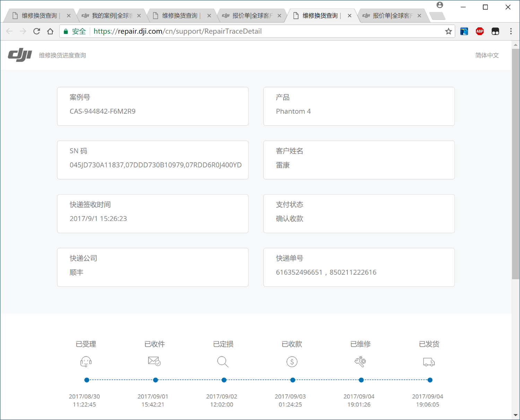This screenshot has height=420, width=520.
Task: Click the 已收件 envelope icon
Action: pyautogui.click(x=154, y=361)
